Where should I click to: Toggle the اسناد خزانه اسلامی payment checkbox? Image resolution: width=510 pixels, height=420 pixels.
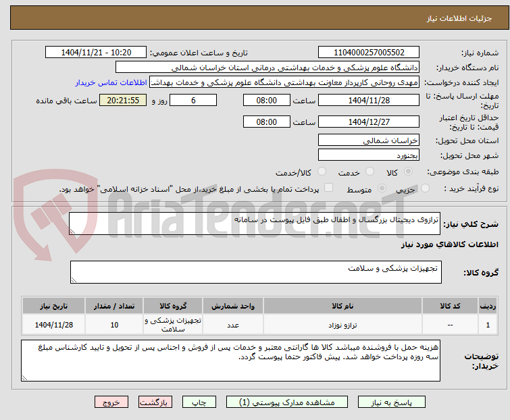(329, 188)
